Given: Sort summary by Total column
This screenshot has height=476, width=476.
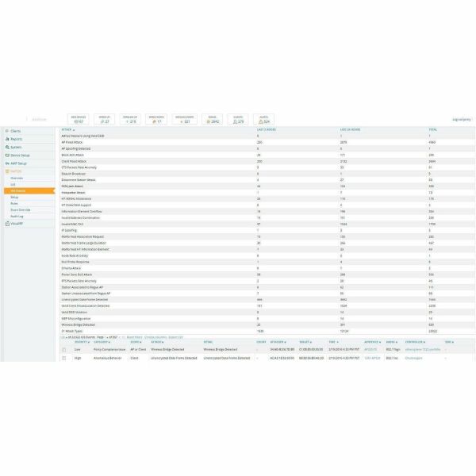Looking at the screenshot, I should tap(433, 129).
